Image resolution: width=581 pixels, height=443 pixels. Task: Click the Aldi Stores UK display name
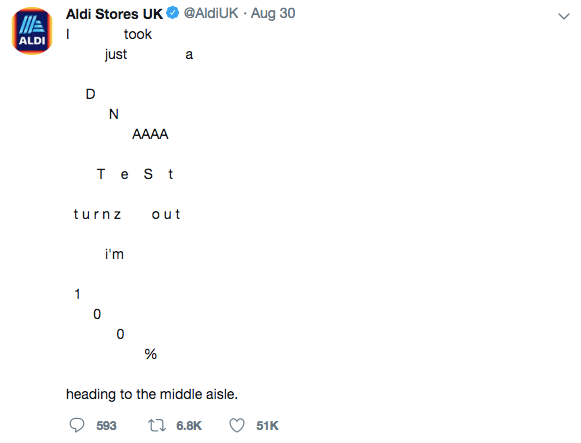114,14
